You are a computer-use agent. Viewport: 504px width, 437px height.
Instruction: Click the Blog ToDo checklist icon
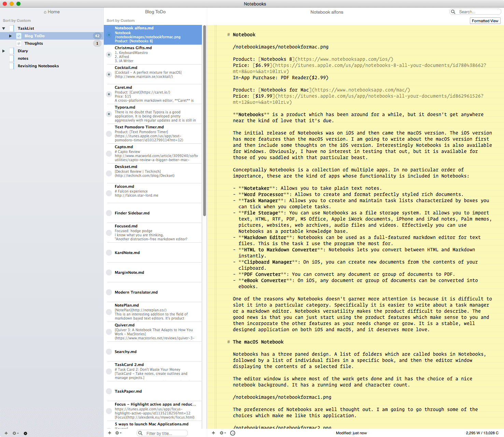point(19,36)
